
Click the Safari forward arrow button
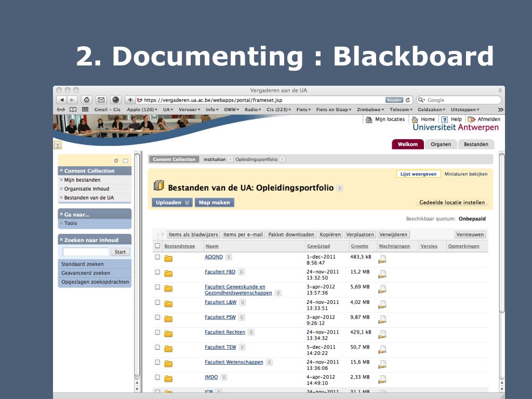72,100
